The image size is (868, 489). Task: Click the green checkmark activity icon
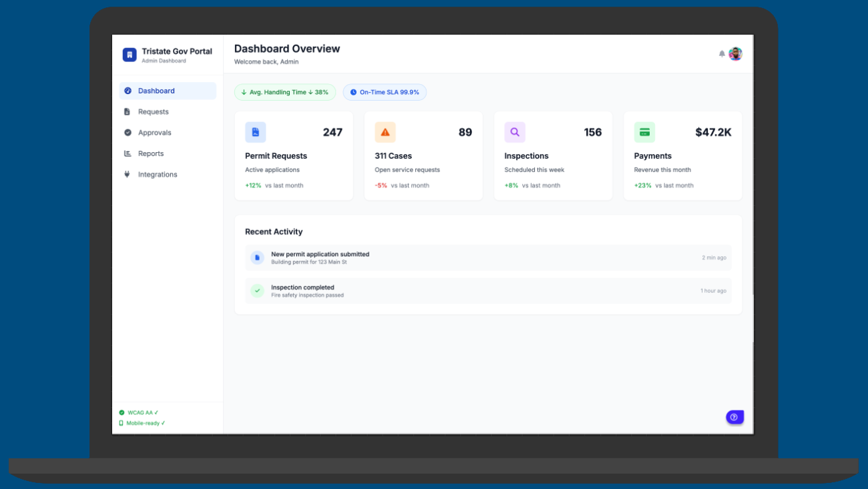point(257,291)
